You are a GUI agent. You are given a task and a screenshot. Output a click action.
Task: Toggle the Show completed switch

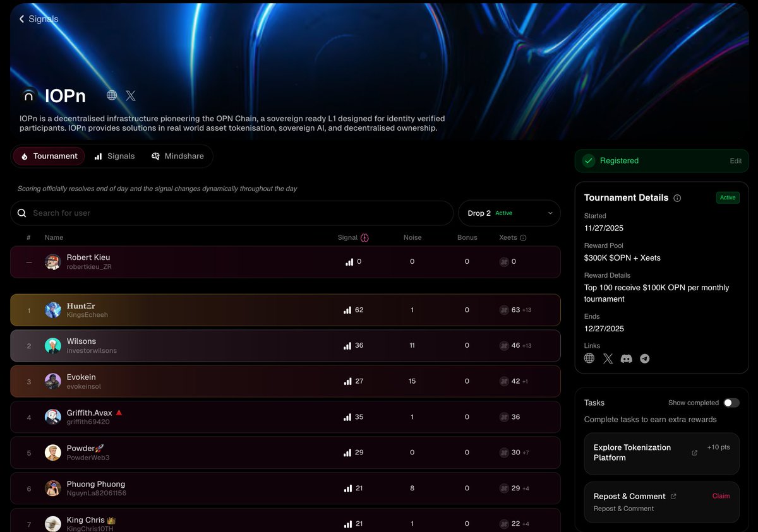pos(731,403)
